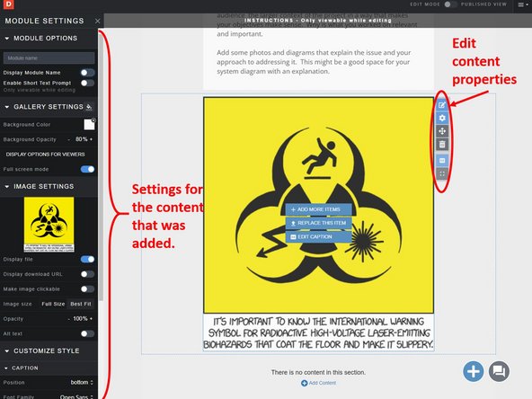The image size is (532, 399).
Task: Enable Display download URL switch
Action: point(87,274)
